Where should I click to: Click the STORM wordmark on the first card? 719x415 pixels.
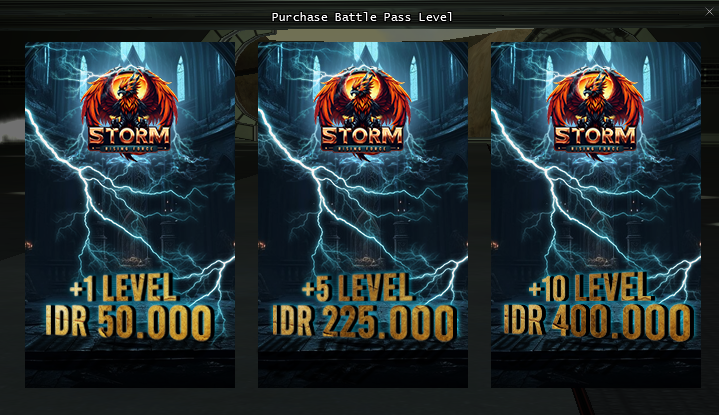(x=129, y=136)
